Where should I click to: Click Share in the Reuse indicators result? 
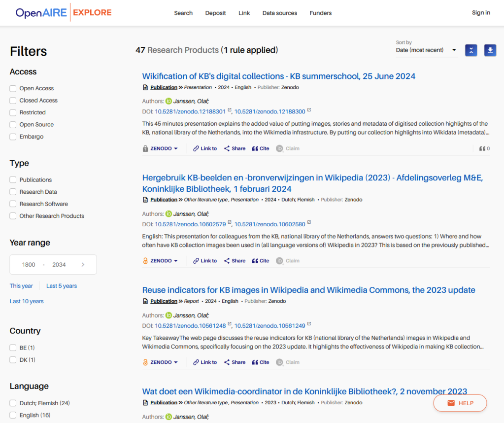coord(235,362)
